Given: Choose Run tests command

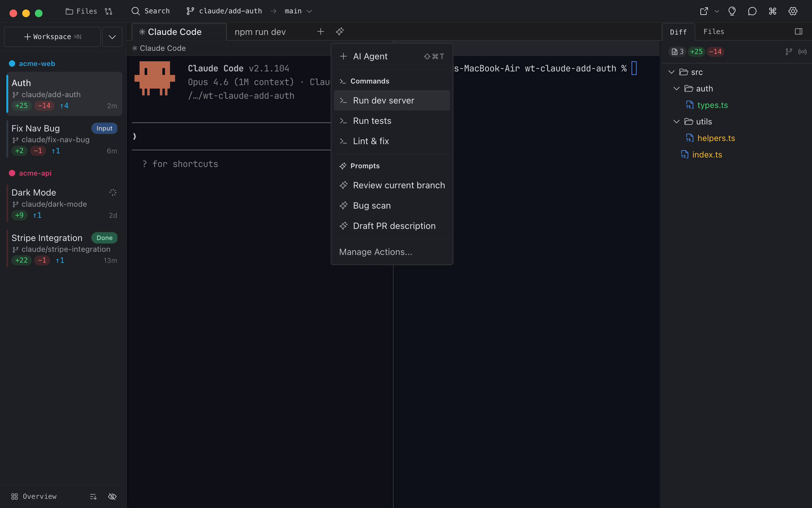Looking at the screenshot, I should coord(392,121).
